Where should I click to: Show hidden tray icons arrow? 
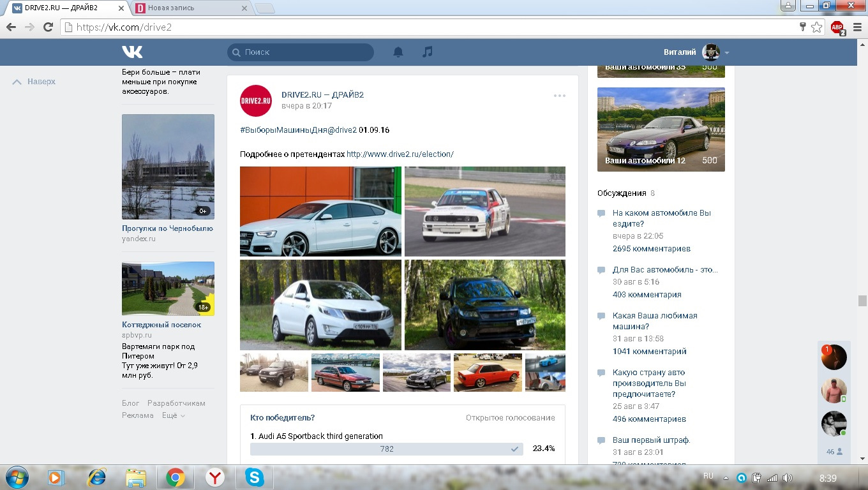point(726,478)
